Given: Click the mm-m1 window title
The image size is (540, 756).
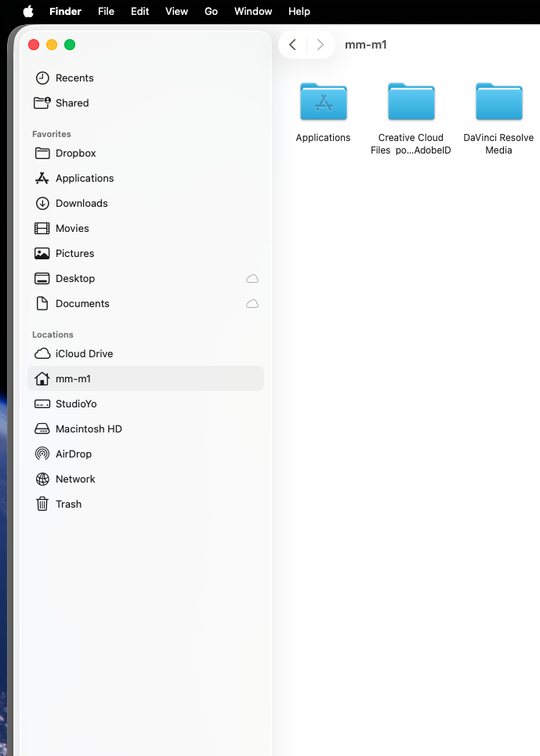Looking at the screenshot, I should (366, 45).
